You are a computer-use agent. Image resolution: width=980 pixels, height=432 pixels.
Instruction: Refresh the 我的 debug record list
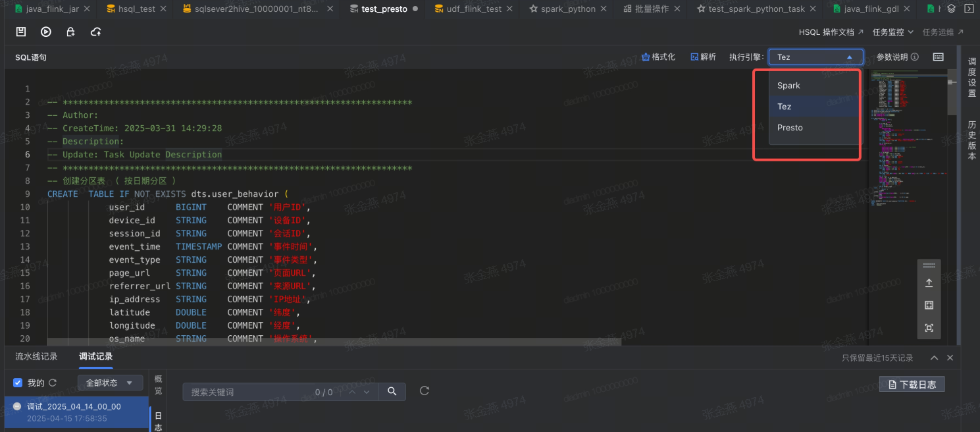click(53, 383)
